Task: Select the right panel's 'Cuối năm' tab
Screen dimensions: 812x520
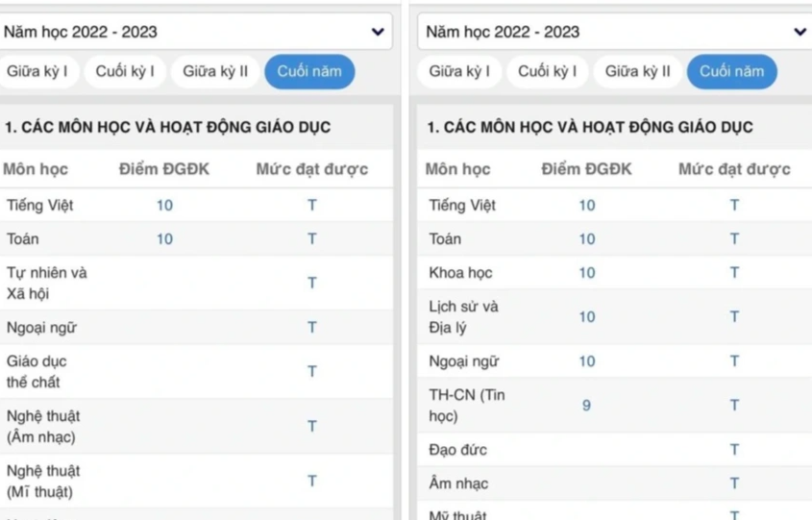Action: (732, 71)
